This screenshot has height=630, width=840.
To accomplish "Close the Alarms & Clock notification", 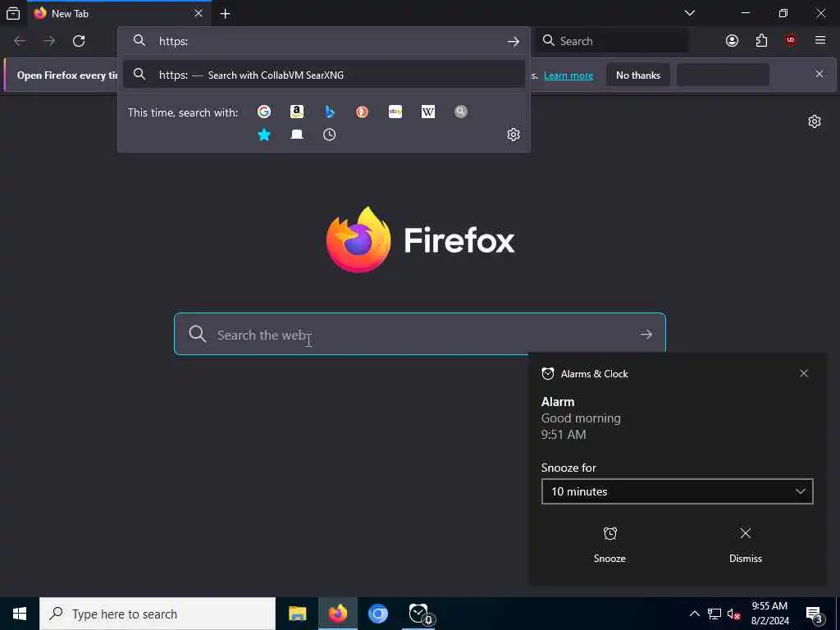I will [x=804, y=373].
